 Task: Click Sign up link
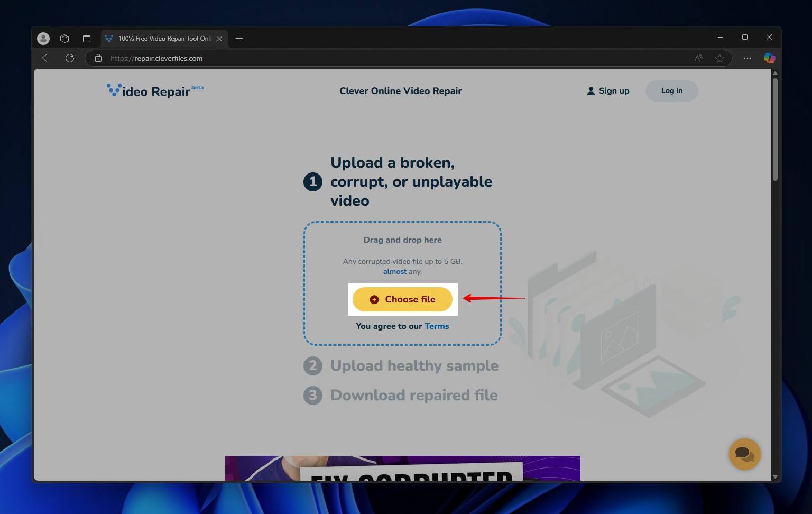click(x=608, y=90)
